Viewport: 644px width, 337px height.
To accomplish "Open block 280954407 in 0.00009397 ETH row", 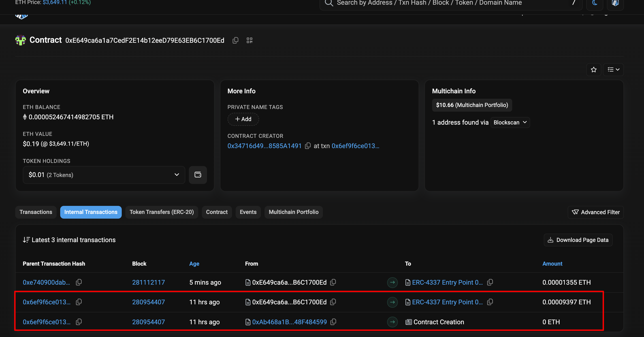I will coord(149,302).
